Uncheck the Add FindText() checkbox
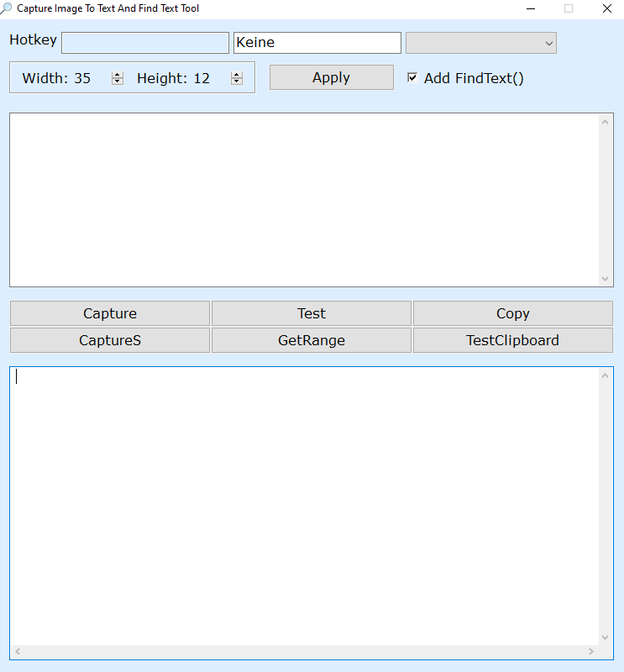 coord(412,77)
